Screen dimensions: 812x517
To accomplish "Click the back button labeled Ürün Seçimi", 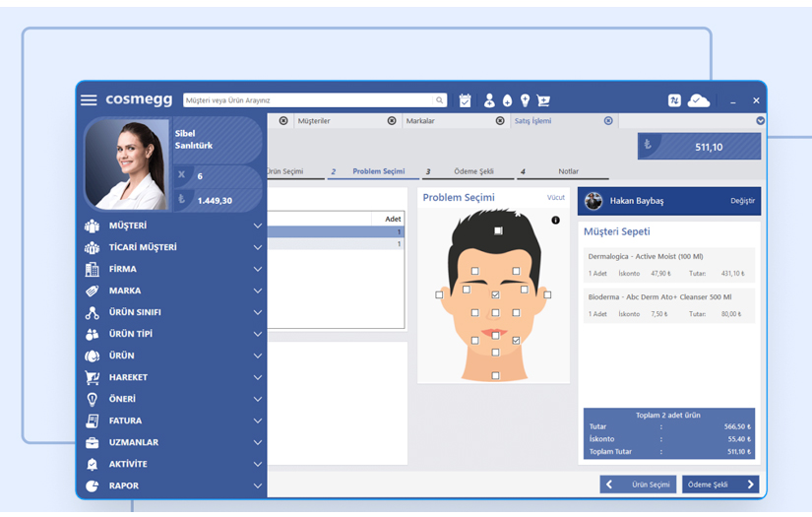I will click(638, 485).
